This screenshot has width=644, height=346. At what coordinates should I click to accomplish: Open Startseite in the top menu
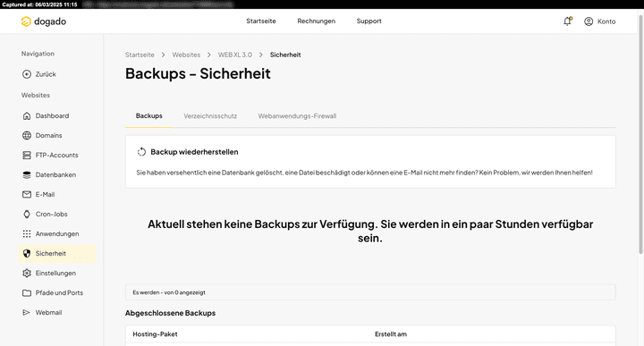(x=261, y=21)
